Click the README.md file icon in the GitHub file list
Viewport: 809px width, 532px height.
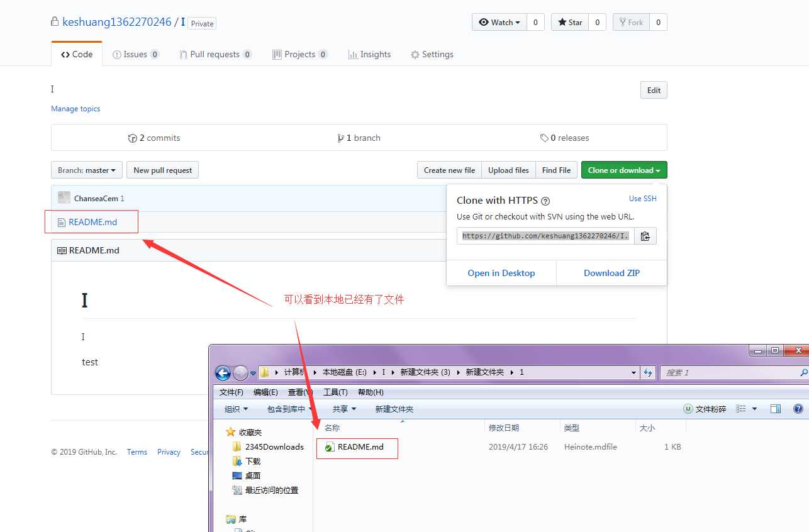click(x=61, y=223)
